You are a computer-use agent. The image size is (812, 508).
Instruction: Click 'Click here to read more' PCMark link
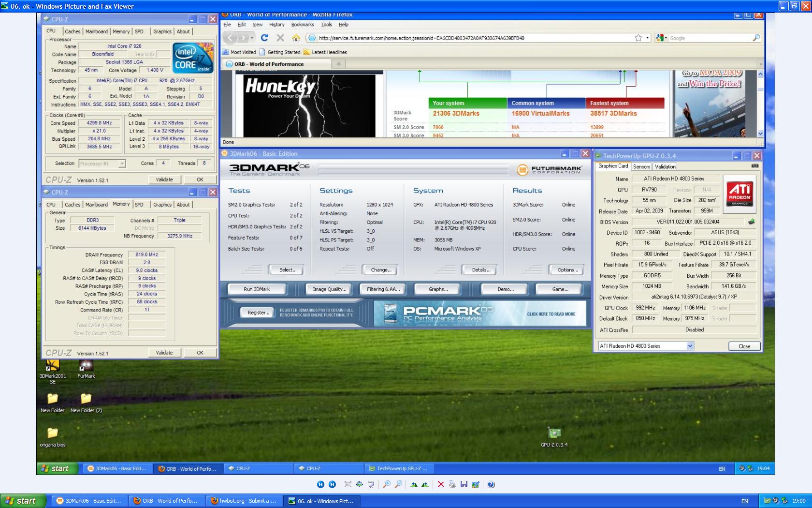(551, 314)
